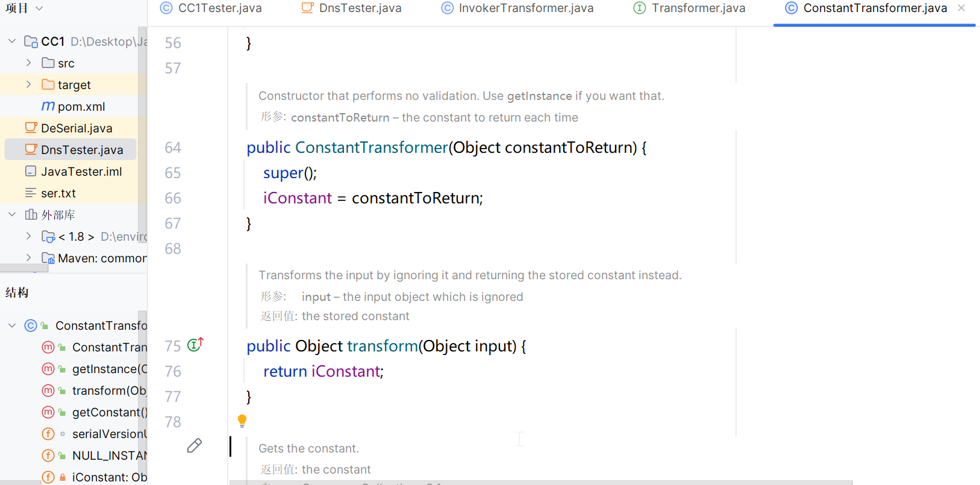Screen dimensions: 980x485
Task: Expand the Maven: commons library node
Action: pyautogui.click(x=28, y=258)
